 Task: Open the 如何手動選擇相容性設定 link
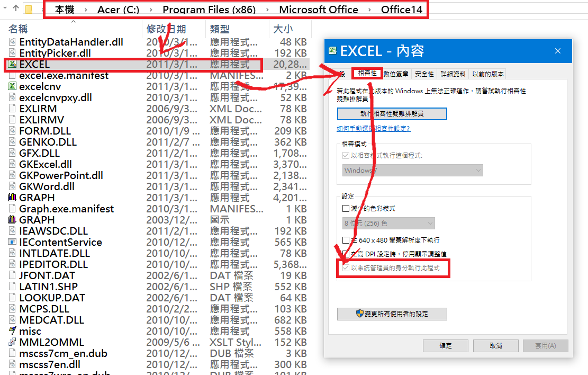(374, 128)
